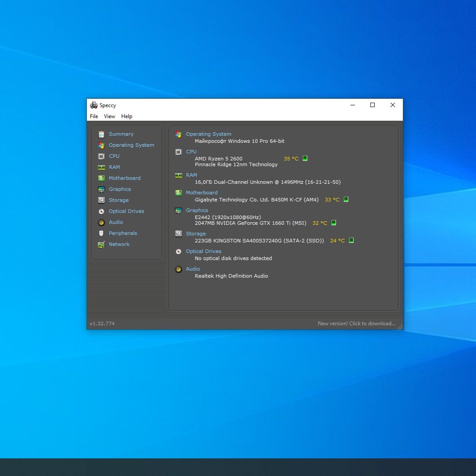Click the Optical Drives icon in summary panel
The height and width of the screenshot is (476, 476).
(178, 251)
